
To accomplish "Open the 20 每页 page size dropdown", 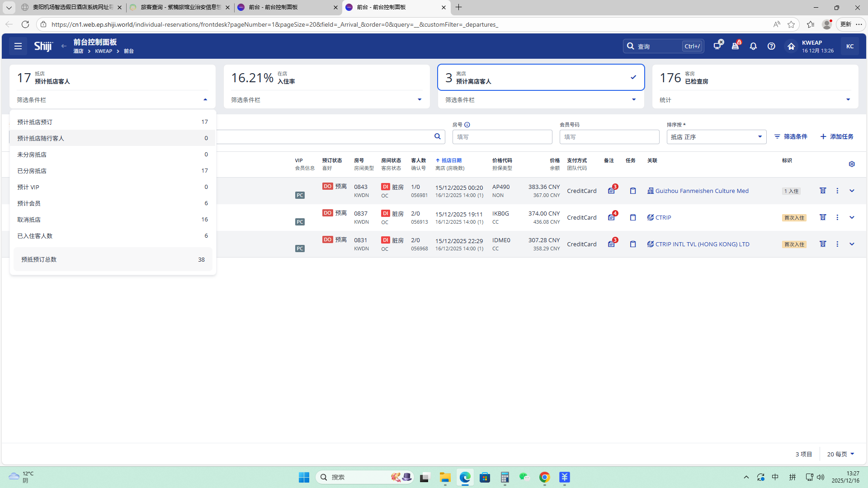I will (840, 454).
